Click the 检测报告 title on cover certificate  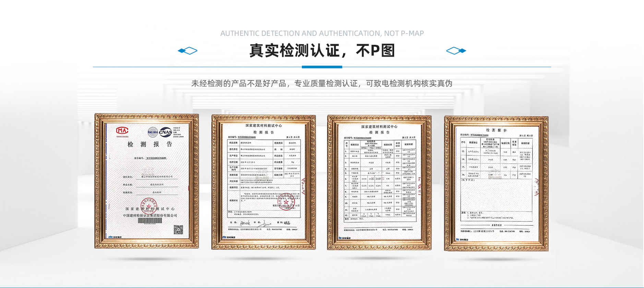pos(150,144)
